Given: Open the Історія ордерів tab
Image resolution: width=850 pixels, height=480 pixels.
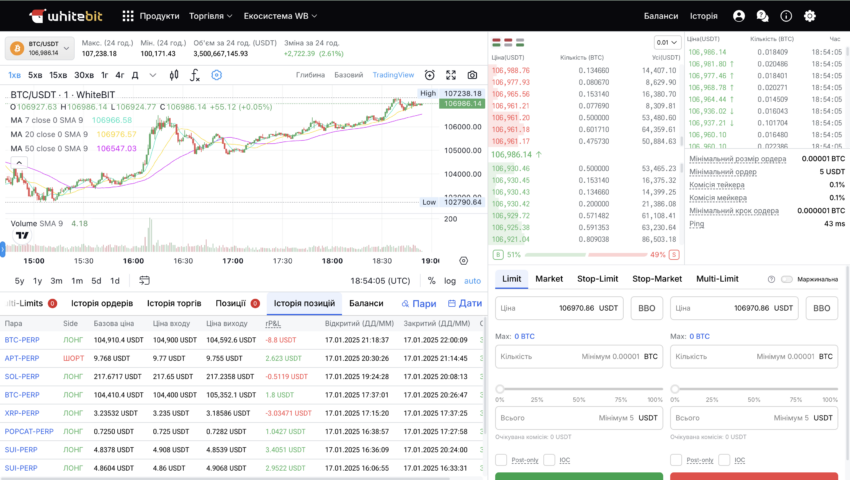Looking at the screenshot, I should coord(104,303).
